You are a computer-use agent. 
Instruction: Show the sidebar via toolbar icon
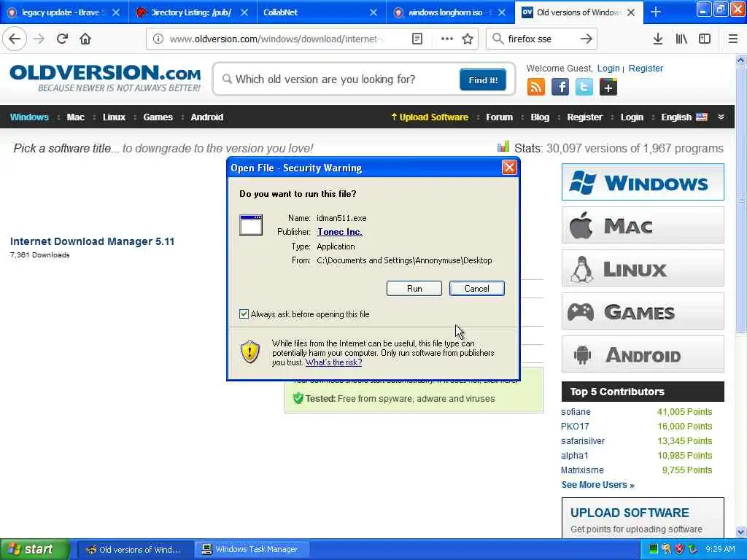pyautogui.click(x=705, y=39)
